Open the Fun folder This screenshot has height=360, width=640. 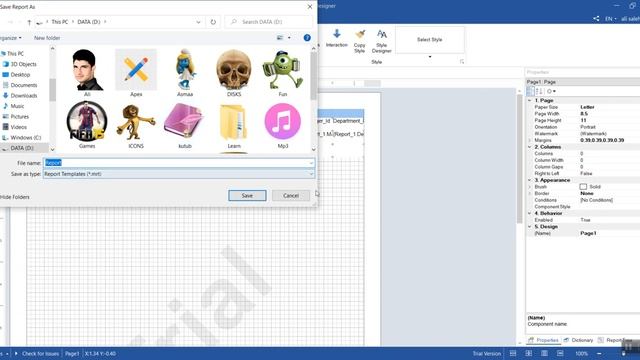283,73
